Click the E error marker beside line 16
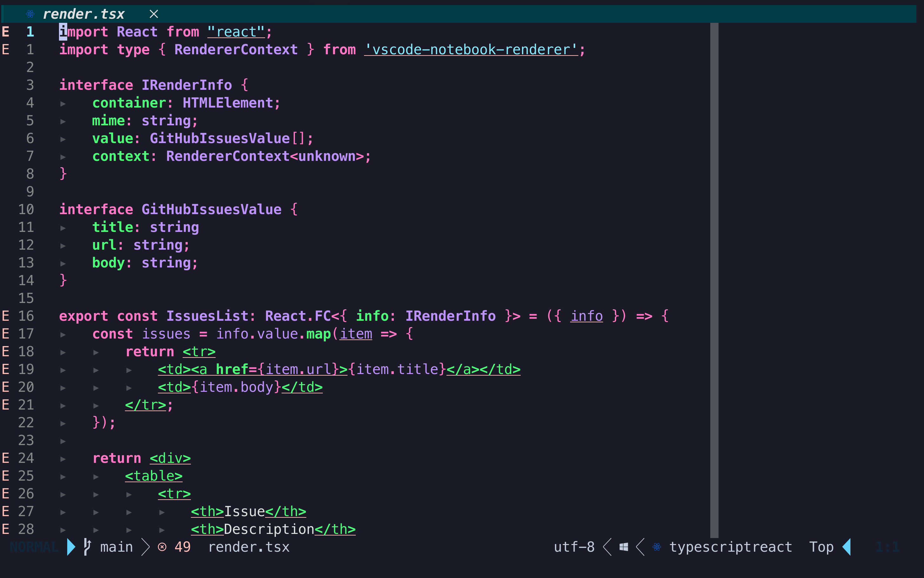 pyautogui.click(x=5, y=316)
